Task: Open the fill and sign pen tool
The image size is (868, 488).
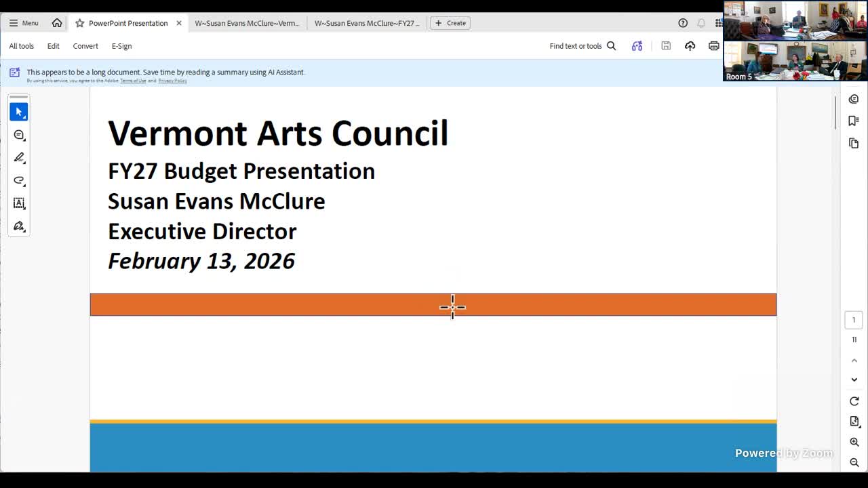Action: 19,226
